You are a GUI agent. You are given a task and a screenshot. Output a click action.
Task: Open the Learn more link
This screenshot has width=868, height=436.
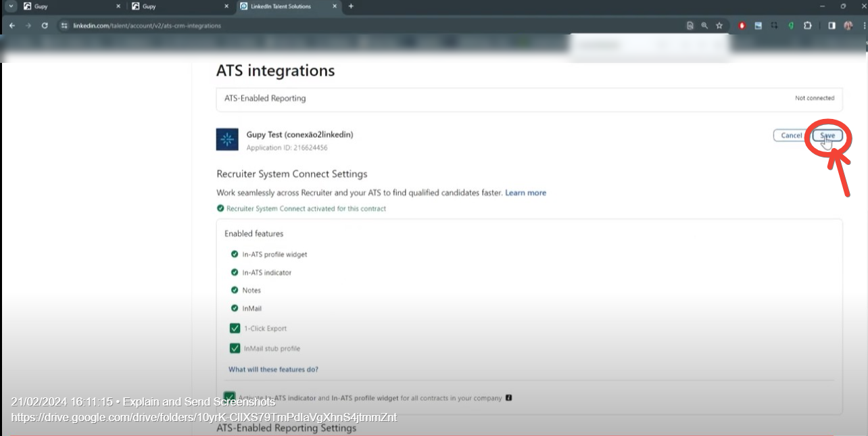(x=525, y=193)
